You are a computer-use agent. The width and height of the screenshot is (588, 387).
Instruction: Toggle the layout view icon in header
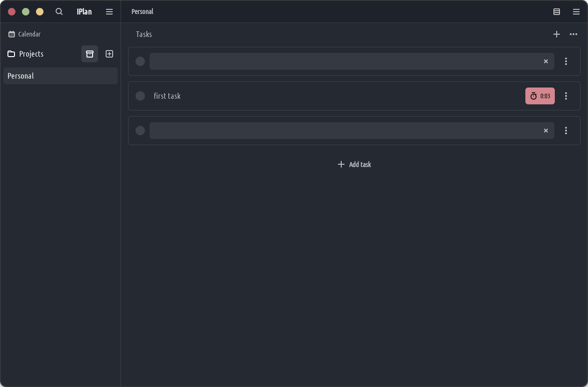[557, 12]
